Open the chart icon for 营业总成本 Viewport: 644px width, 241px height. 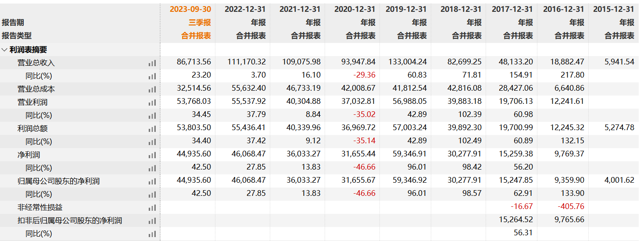point(152,89)
